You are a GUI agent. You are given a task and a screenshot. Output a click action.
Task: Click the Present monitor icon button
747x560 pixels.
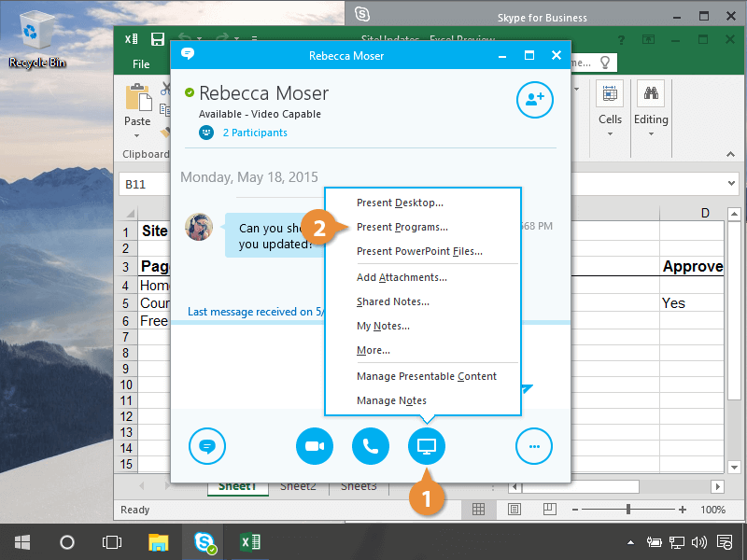pos(427,446)
